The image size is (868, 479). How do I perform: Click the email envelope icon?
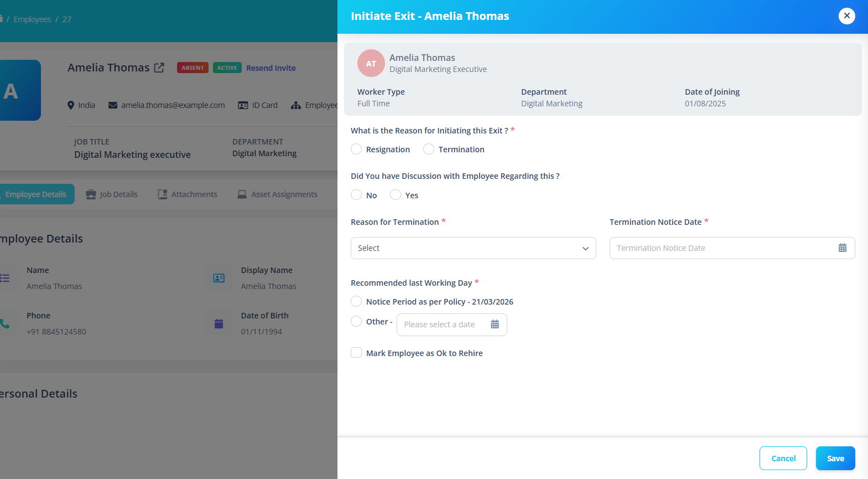pyautogui.click(x=113, y=105)
